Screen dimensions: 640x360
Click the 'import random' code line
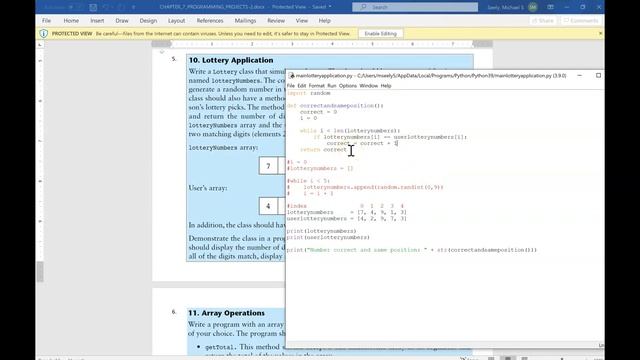pyautogui.click(x=309, y=93)
